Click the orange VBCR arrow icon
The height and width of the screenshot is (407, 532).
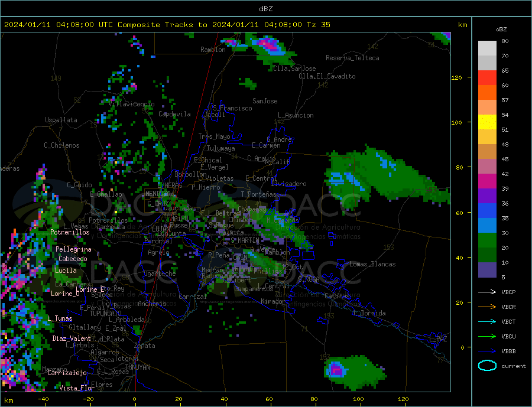[x=487, y=307]
